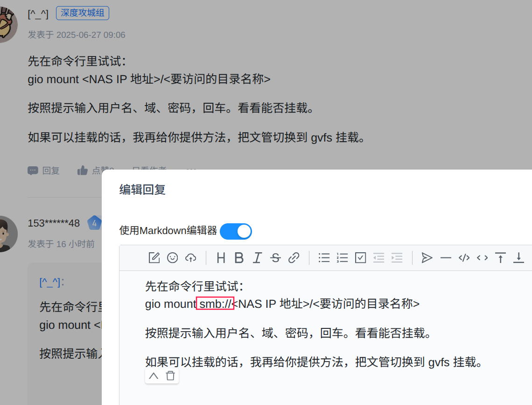Insert line before using the up-arrow bar icon
Screen dimensions: 532x405
[x=500, y=258]
